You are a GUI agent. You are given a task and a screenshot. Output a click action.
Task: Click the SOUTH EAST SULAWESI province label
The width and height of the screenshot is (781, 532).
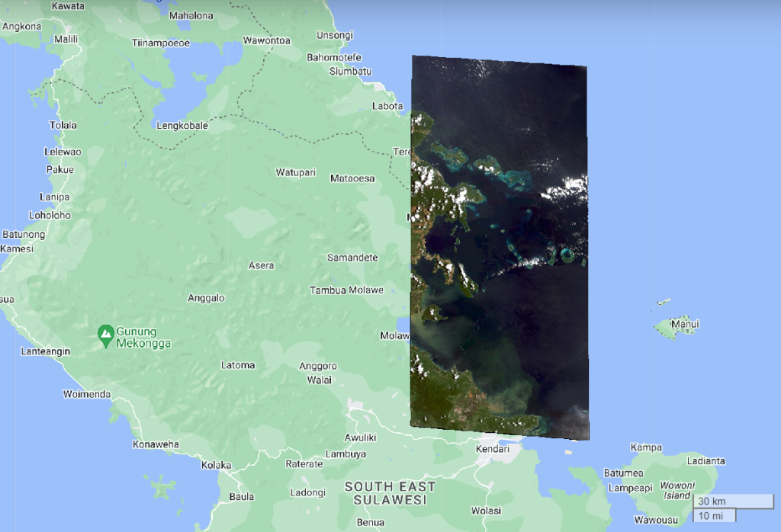390,493
